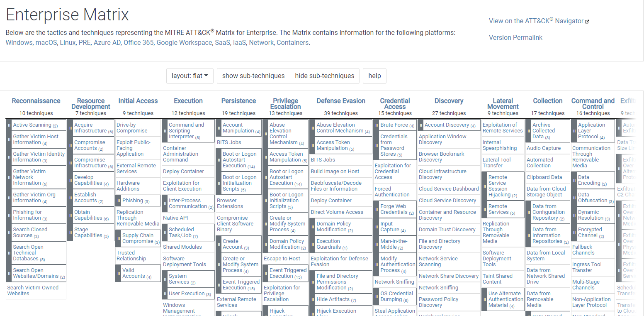
Task: Expand handle beside User Execution
Action: [x=165, y=294]
